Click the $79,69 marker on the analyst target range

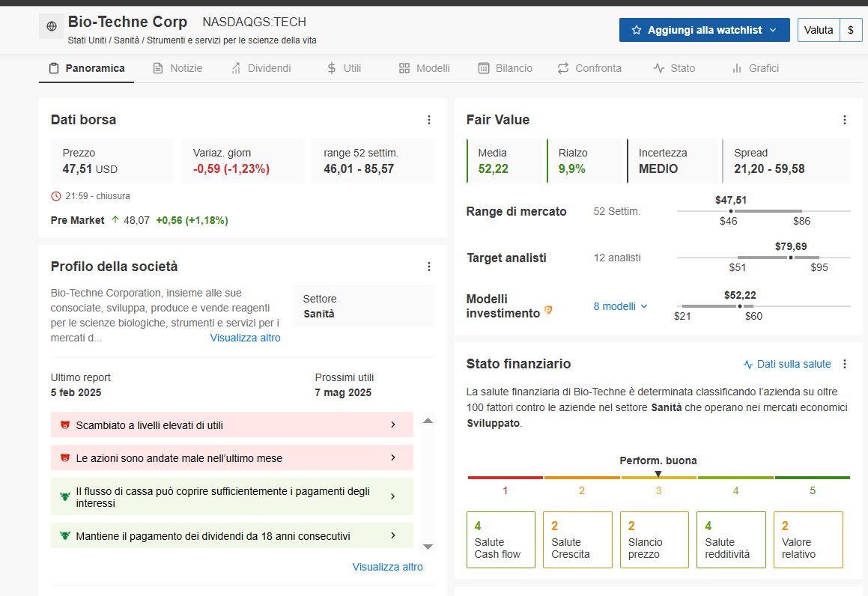coord(791,258)
